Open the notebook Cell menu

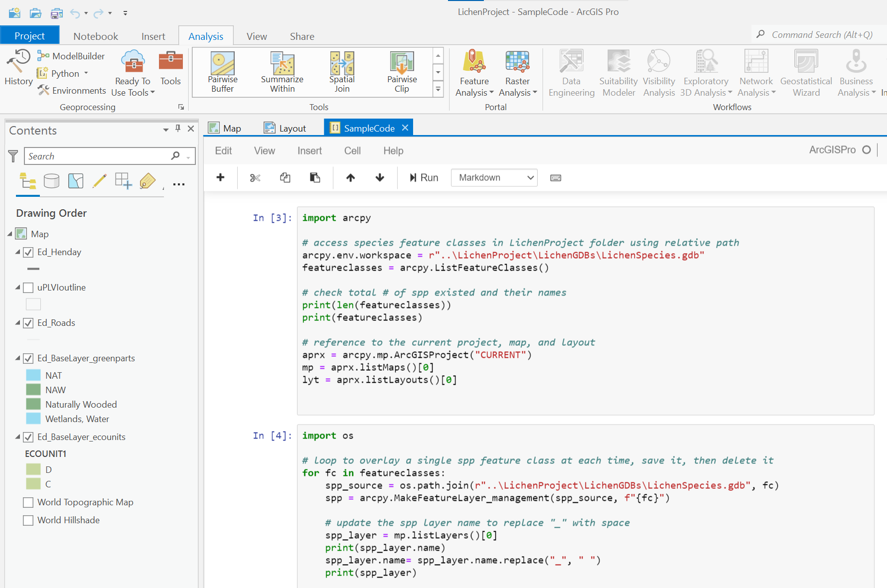pos(352,151)
